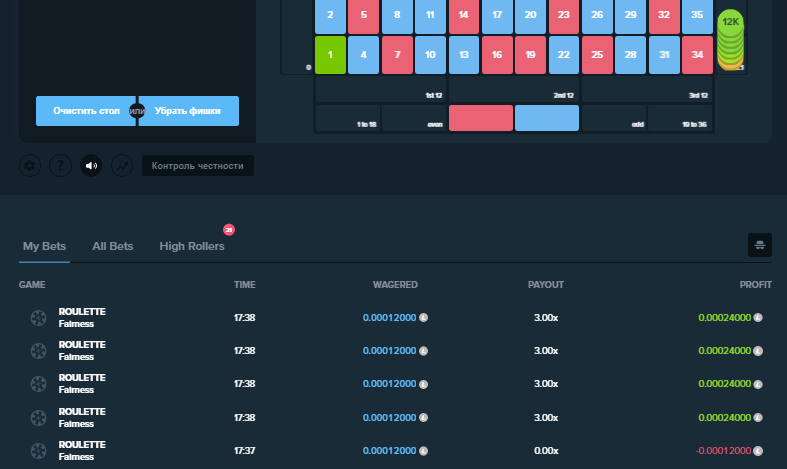This screenshot has height=469, width=787.
Task: Bet on the 2nd 12 dozen field
Action: point(513,89)
